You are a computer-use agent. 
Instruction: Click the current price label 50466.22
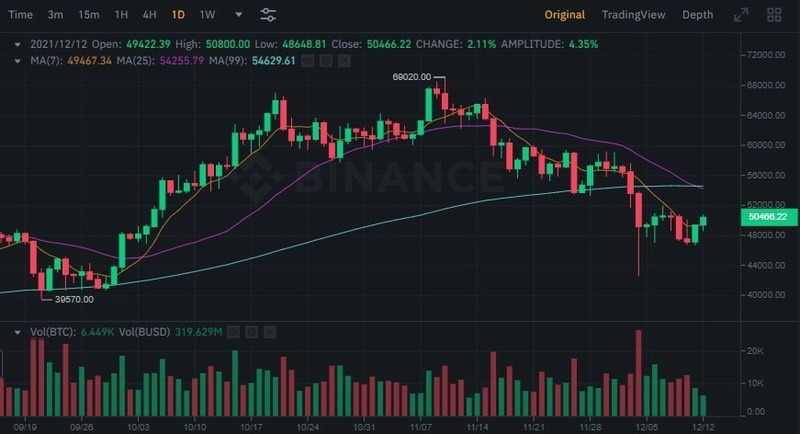pyautogui.click(x=767, y=216)
